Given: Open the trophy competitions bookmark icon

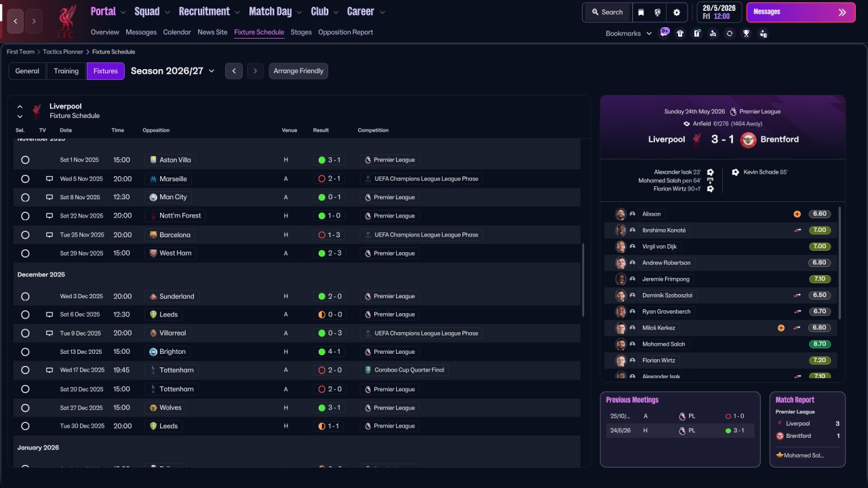Looking at the screenshot, I should [x=746, y=33].
